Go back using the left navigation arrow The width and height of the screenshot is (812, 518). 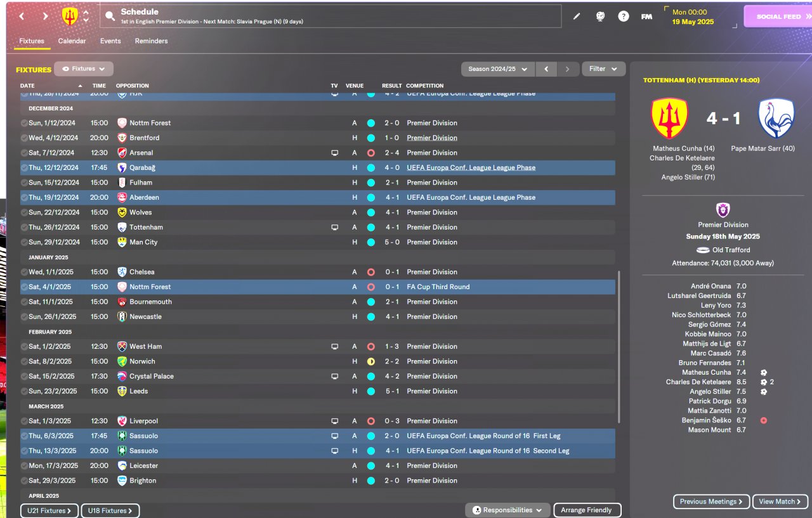(x=22, y=16)
